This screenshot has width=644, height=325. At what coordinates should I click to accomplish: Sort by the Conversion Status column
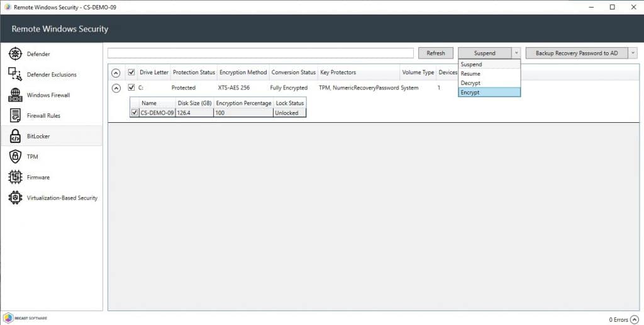click(293, 72)
